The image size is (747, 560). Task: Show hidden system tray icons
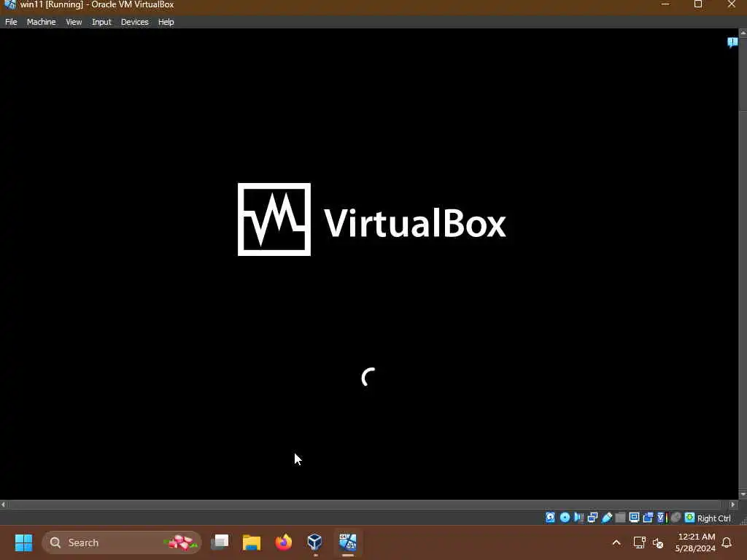(x=616, y=542)
